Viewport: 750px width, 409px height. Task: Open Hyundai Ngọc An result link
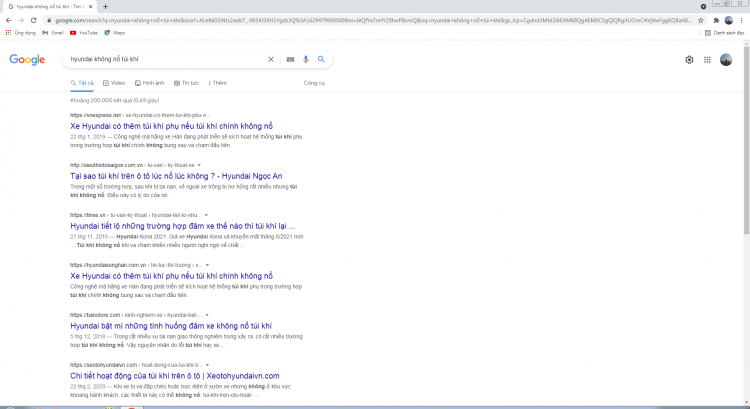tap(176, 176)
